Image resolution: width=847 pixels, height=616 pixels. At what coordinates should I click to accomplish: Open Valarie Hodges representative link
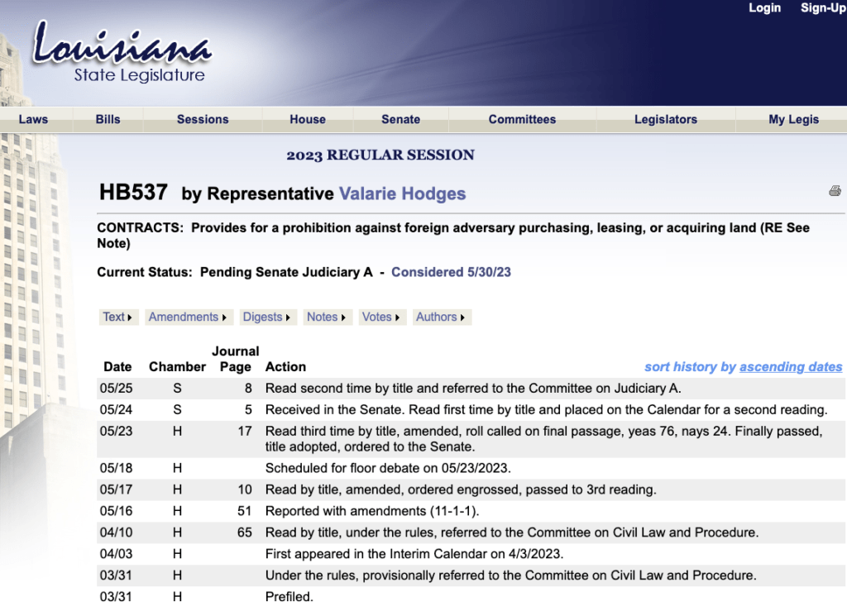click(402, 194)
